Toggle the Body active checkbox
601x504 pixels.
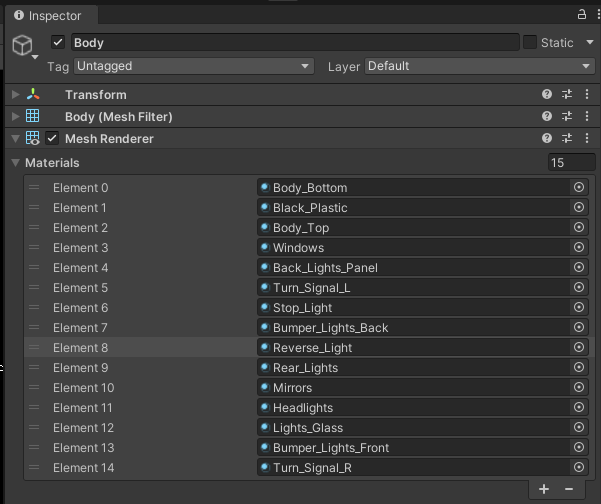[x=58, y=43]
